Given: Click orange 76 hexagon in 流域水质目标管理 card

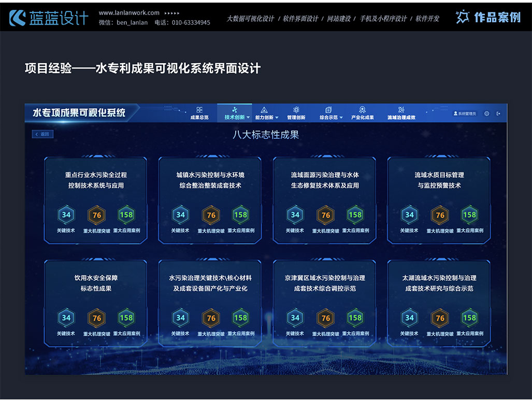Looking at the screenshot, I should tap(440, 214).
